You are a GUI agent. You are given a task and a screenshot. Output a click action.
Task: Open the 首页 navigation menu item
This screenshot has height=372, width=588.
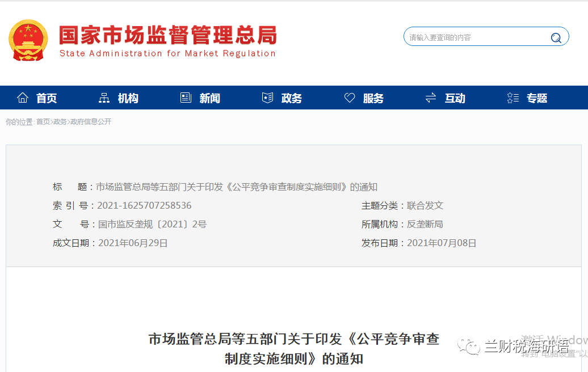coord(47,98)
